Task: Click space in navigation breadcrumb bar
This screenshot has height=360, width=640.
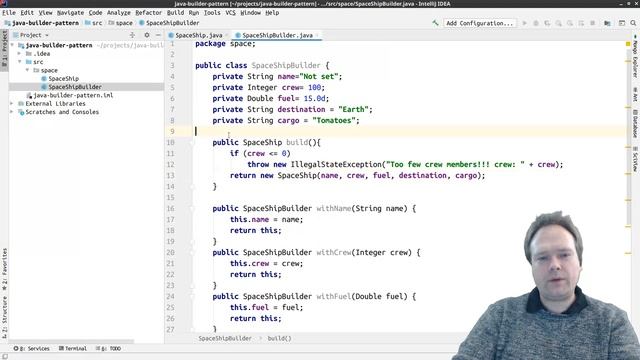Action: 124,23
